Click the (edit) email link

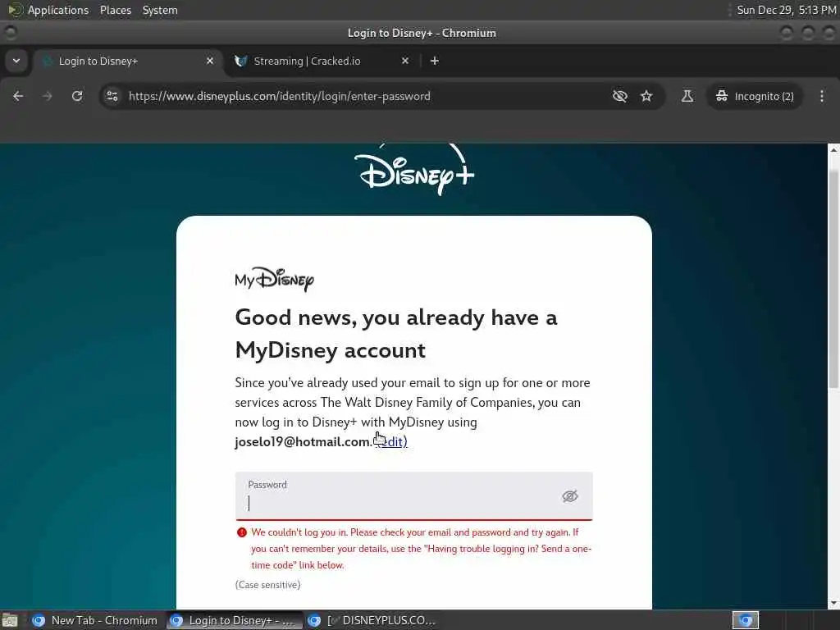coord(390,442)
